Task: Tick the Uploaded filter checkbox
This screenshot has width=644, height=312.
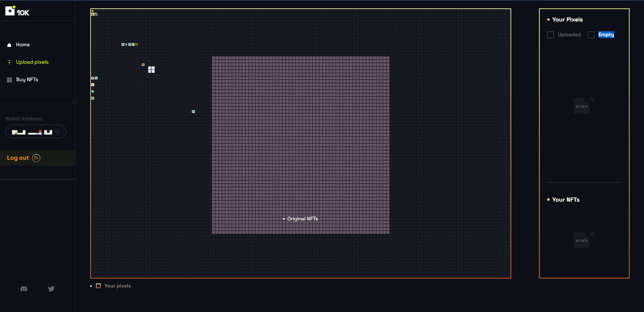Action: tap(550, 35)
